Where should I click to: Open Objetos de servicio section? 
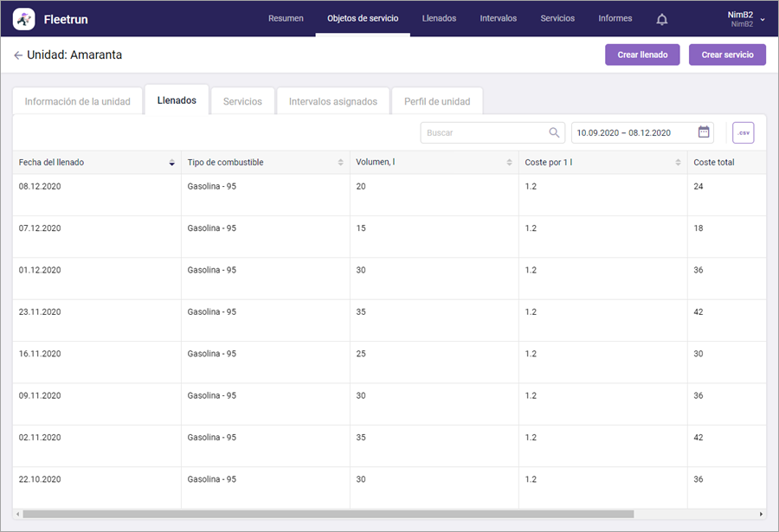point(363,18)
